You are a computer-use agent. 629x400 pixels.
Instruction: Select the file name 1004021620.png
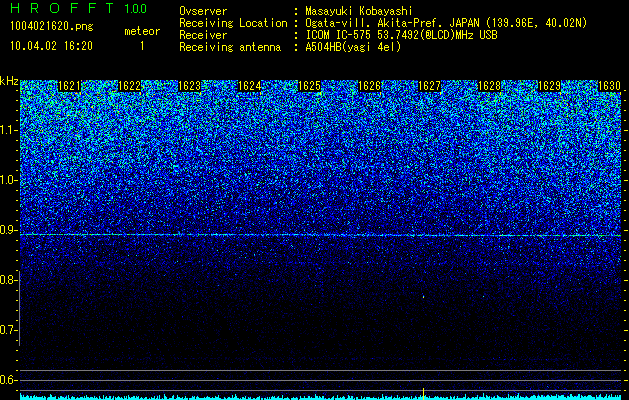click(52, 27)
